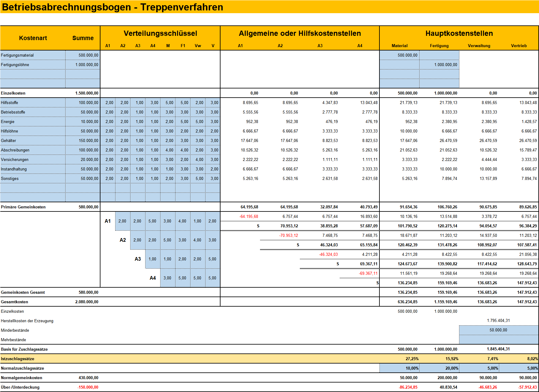539x392 pixels.
Task: Select the Verwaltung Normalgemeinkosten 90.000,00
Action: 488,378
